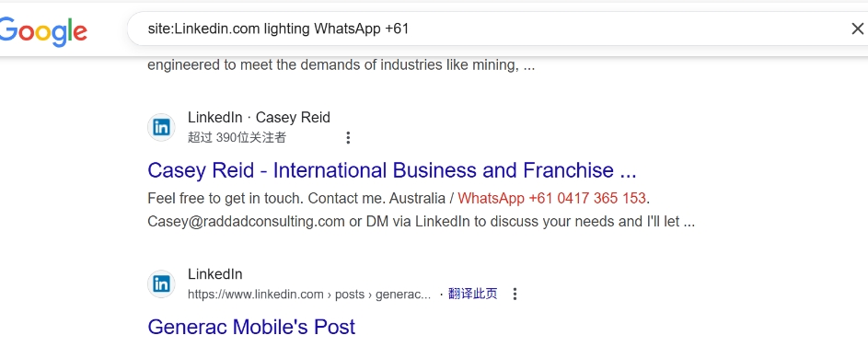
Task: Open Casey Reid - International Business and Franchise link
Action: point(392,170)
